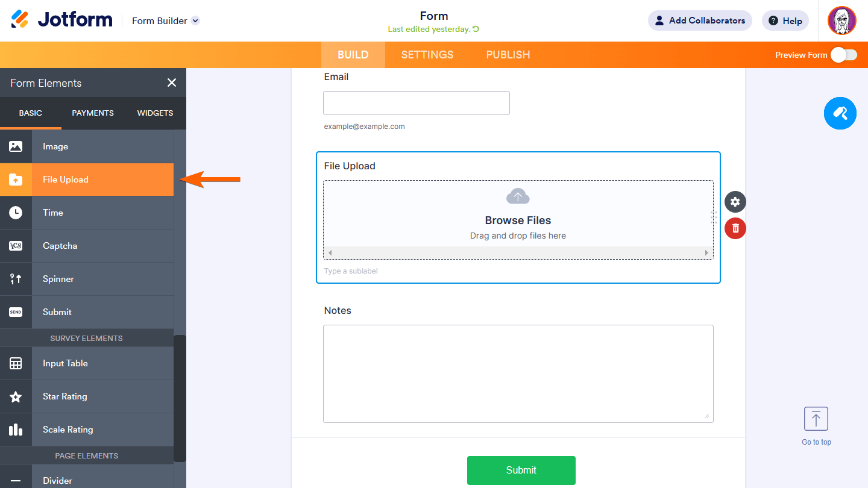Open File Upload properties gear icon
The image size is (868, 488).
[x=735, y=202]
